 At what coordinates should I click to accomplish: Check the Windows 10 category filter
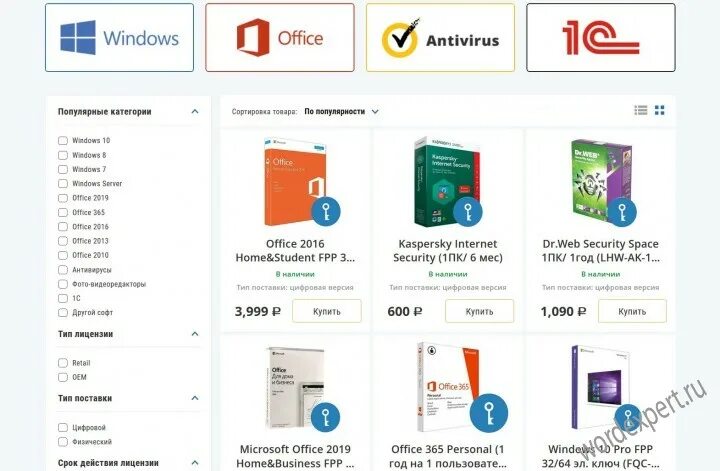point(63,140)
